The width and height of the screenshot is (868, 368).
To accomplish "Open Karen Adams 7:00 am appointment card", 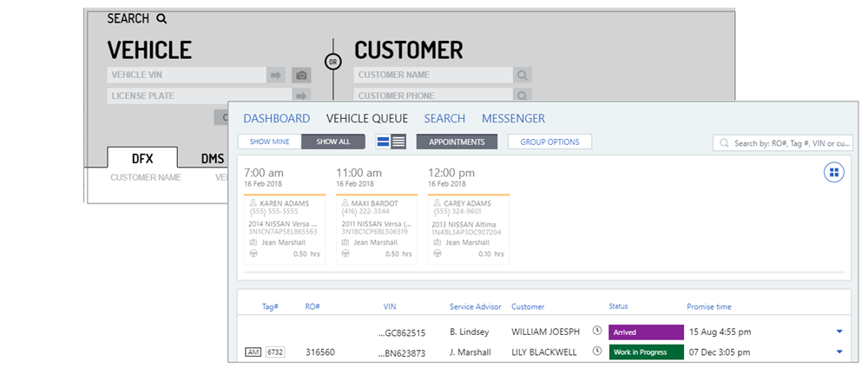I will pyautogui.click(x=284, y=228).
